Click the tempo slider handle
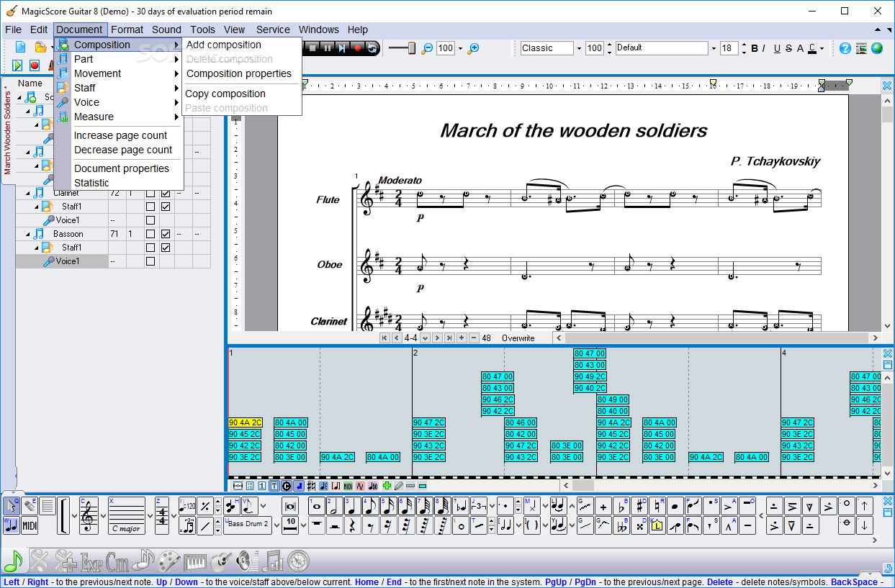 click(x=411, y=48)
